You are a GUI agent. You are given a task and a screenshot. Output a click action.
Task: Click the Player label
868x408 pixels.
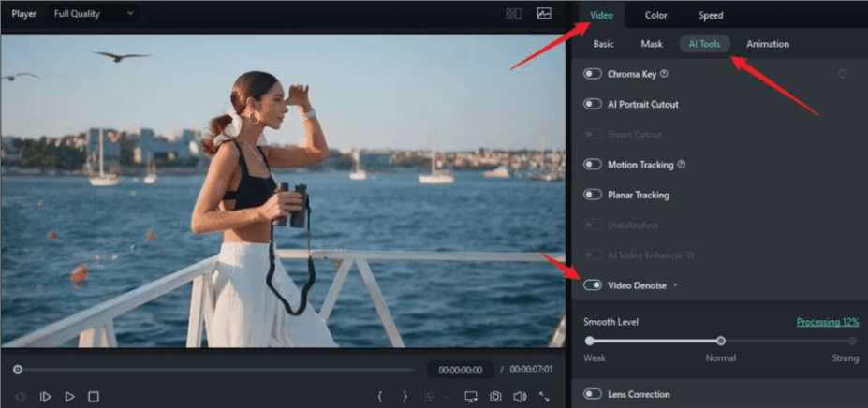click(x=23, y=14)
